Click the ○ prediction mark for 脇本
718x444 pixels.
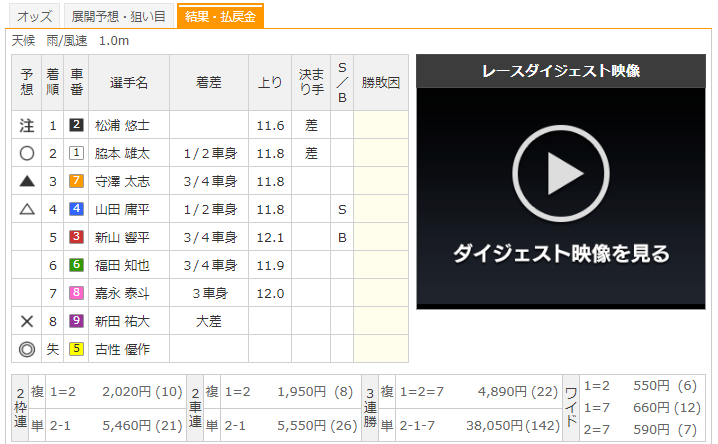[x=27, y=153]
